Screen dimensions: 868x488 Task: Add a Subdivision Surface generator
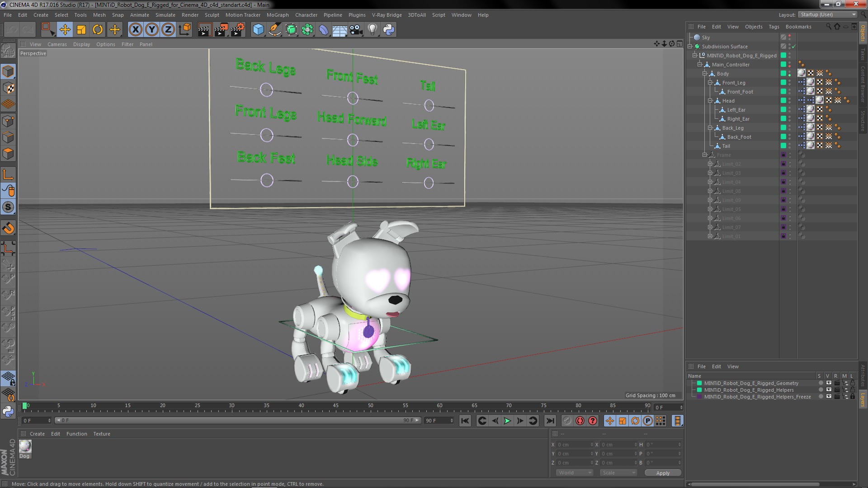tap(291, 30)
